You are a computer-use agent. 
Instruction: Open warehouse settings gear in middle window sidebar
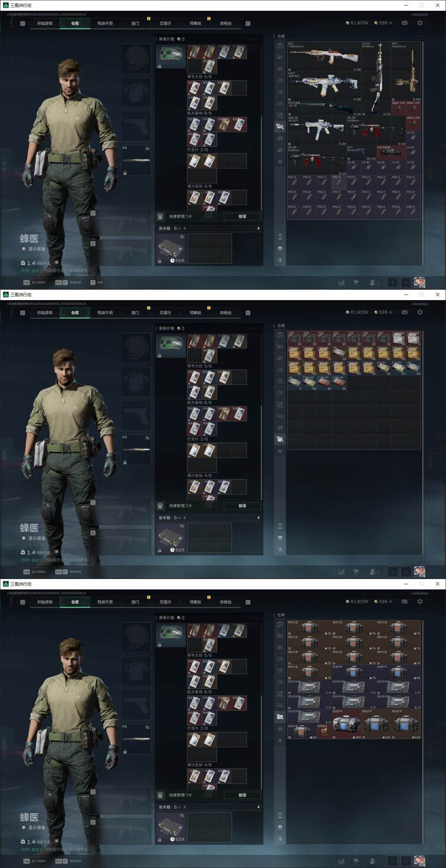(280, 451)
